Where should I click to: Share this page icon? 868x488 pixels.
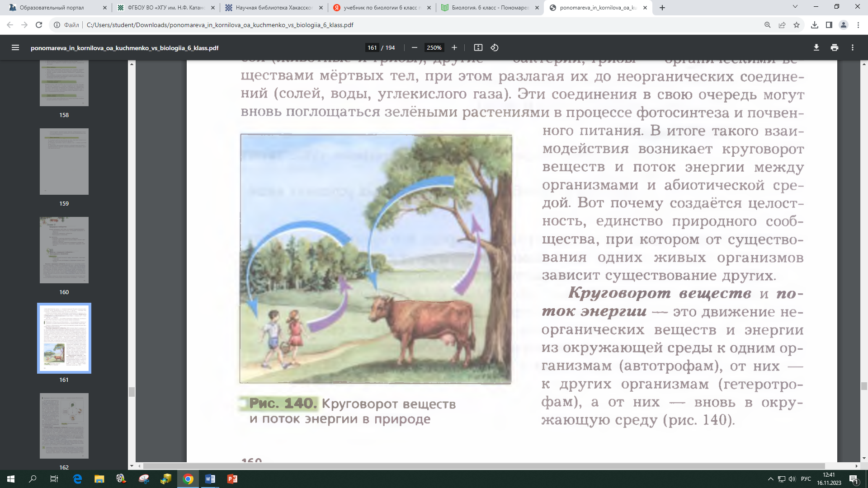click(x=782, y=25)
